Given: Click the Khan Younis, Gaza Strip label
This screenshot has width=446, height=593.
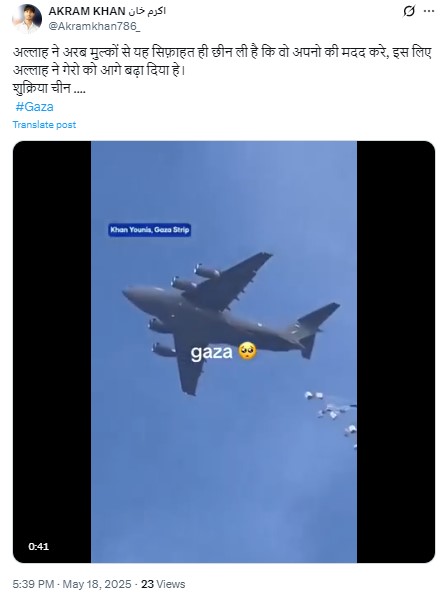Looking at the screenshot, I should tap(150, 230).
